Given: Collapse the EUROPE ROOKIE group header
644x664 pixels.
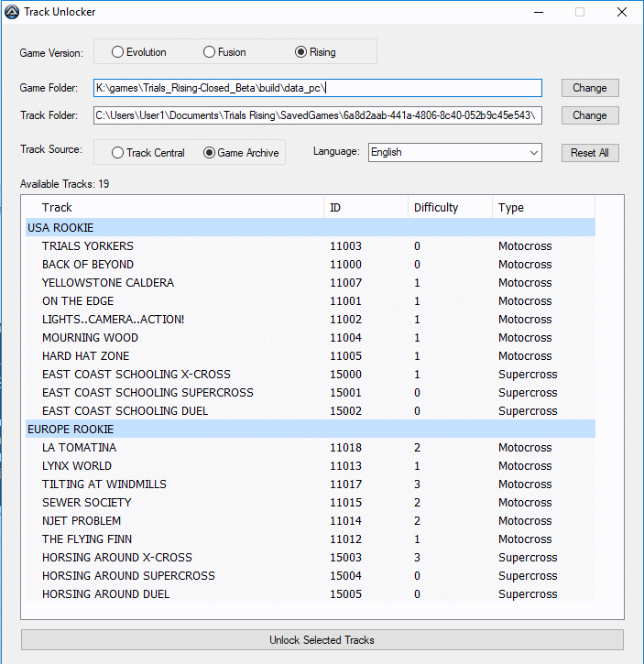Looking at the screenshot, I should coord(71,429).
